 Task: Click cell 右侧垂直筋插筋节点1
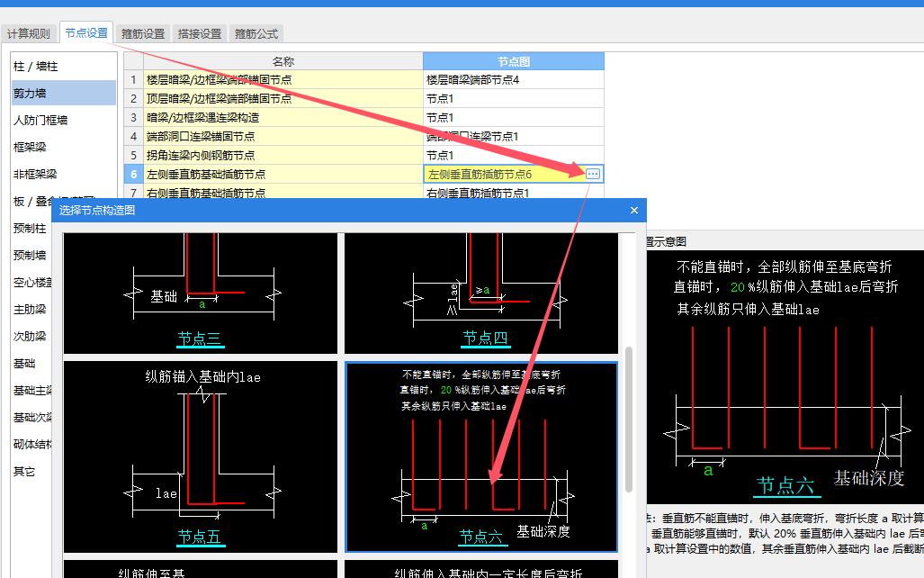point(513,193)
